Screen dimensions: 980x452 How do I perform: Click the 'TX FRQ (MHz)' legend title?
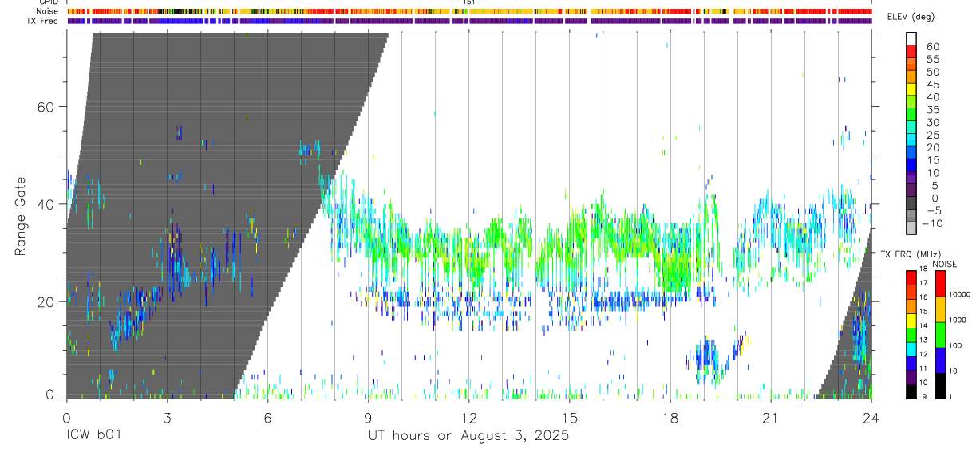click(x=910, y=254)
